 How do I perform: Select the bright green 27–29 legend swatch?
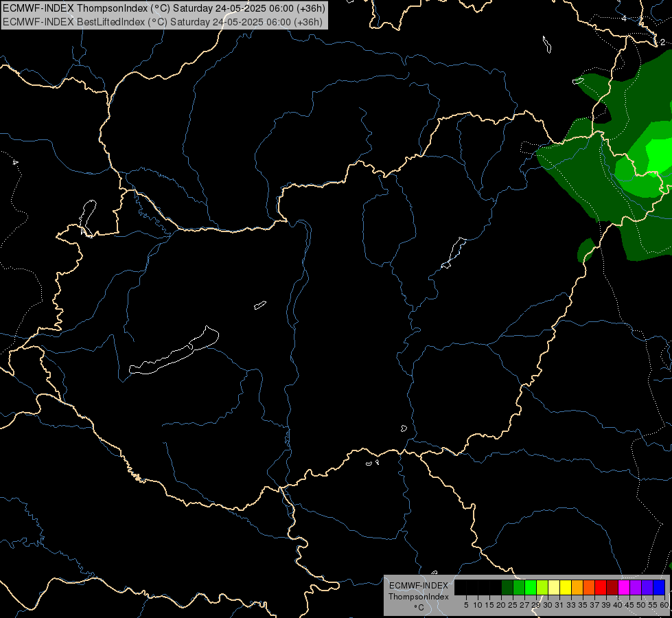click(531, 588)
